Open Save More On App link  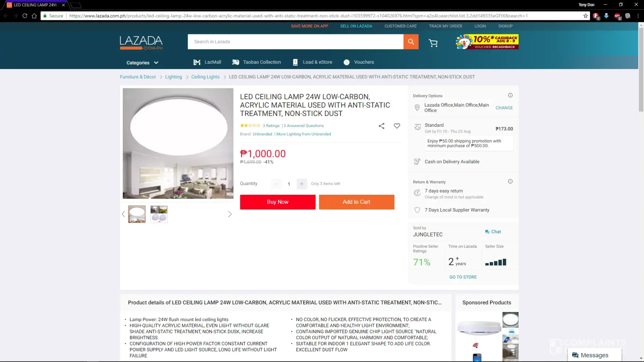309,26
